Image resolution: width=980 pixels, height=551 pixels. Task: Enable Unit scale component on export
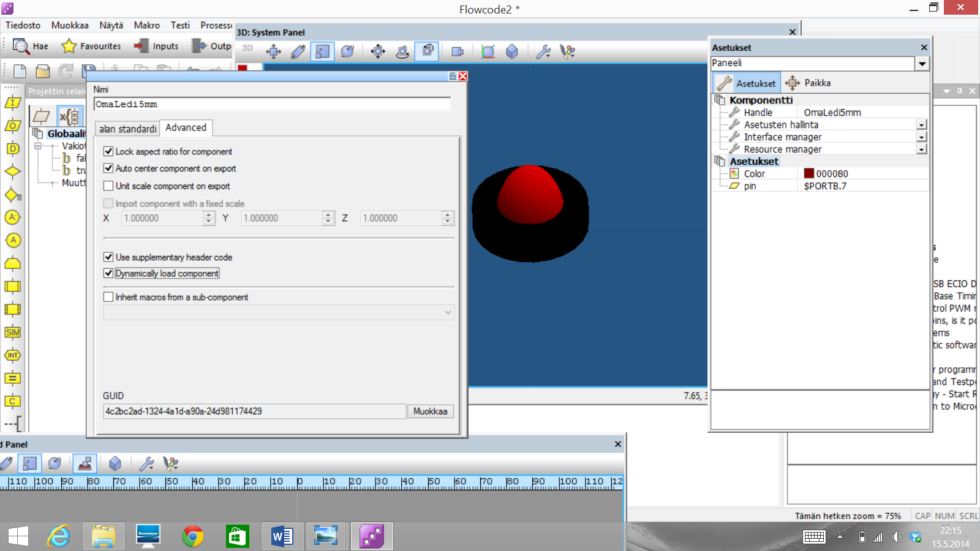click(x=108, y=186)
